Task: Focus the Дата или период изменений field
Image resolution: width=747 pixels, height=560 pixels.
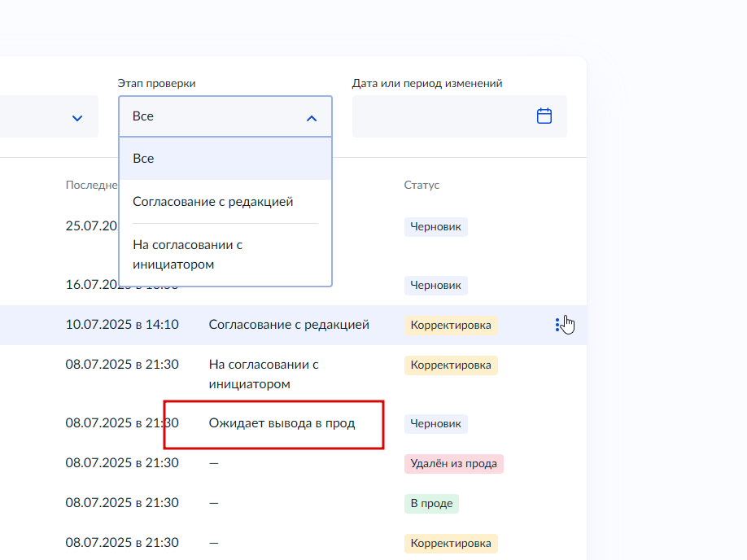Action: click(459, 116)
